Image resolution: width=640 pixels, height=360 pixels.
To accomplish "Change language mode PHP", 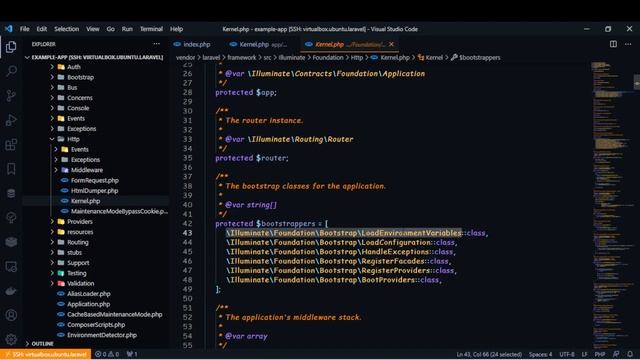I will coord(600,354).
